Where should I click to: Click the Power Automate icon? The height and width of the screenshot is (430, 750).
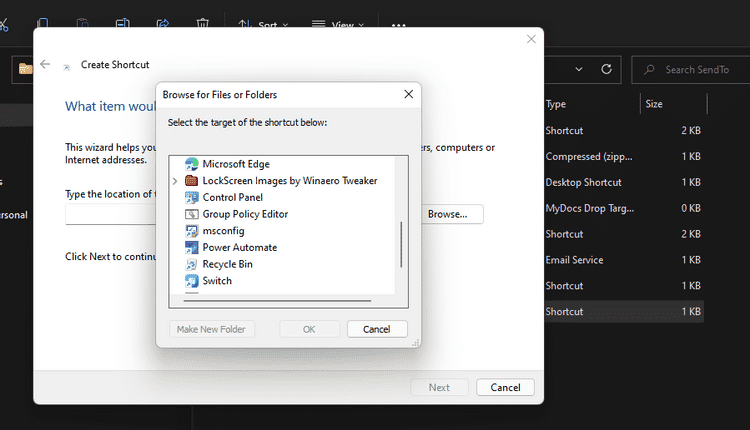pyautogui.click(x=192, y=247)
